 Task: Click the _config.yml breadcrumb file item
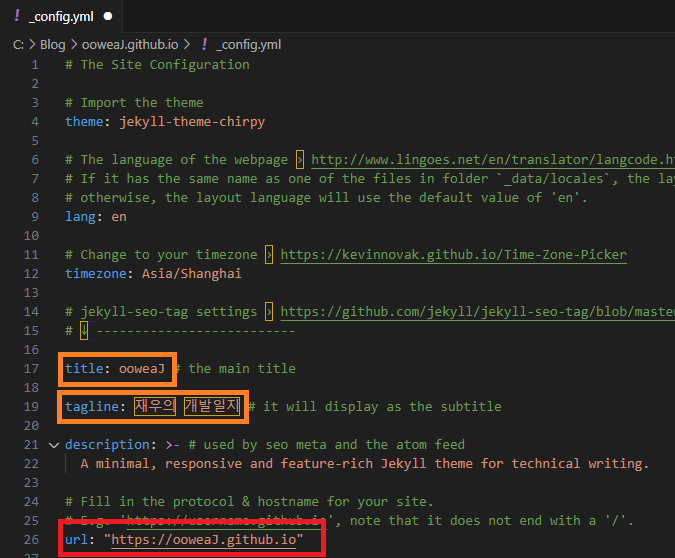249,44
